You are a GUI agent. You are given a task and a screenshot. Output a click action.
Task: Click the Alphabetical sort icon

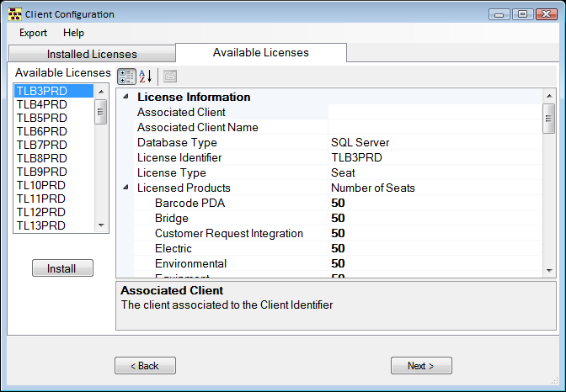[x=145, y=77]
